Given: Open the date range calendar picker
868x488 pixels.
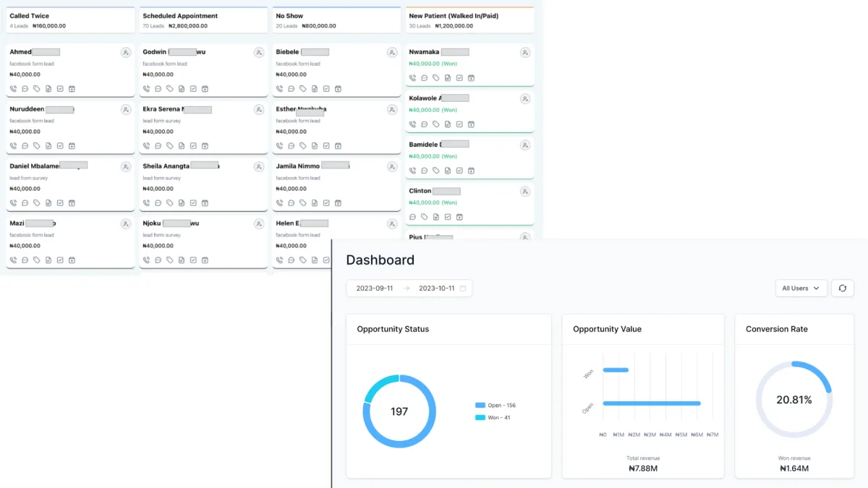Looking at the screenshot, I should coord(463,288).
